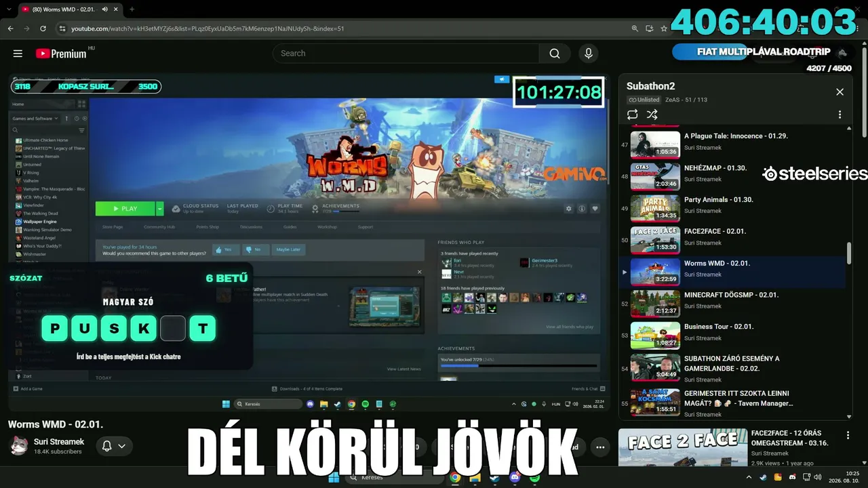Image resolution: width=868 pixels, height=488 pixels.
Task: Toggle playlist shuffle
Action: 652,115
